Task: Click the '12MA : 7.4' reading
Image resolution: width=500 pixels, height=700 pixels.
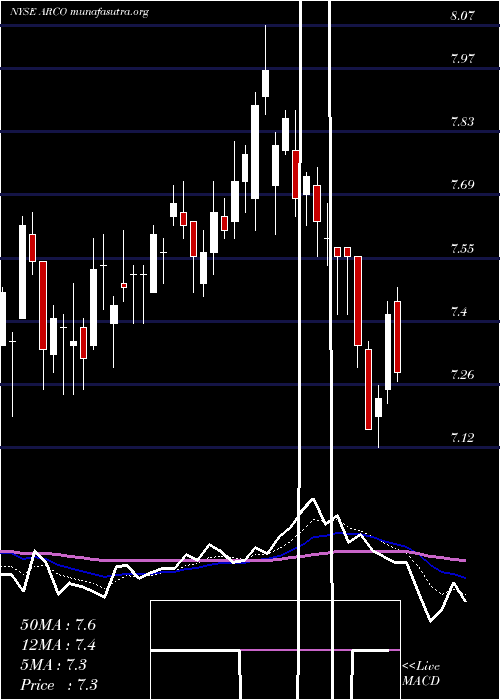Action: (58, 645)
